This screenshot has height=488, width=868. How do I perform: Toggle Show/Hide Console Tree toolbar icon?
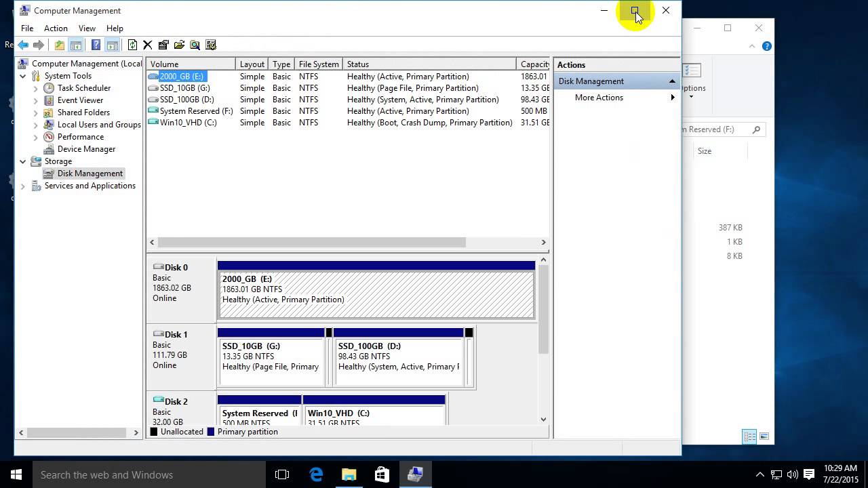pyautogui.click(x=76, y=45)
